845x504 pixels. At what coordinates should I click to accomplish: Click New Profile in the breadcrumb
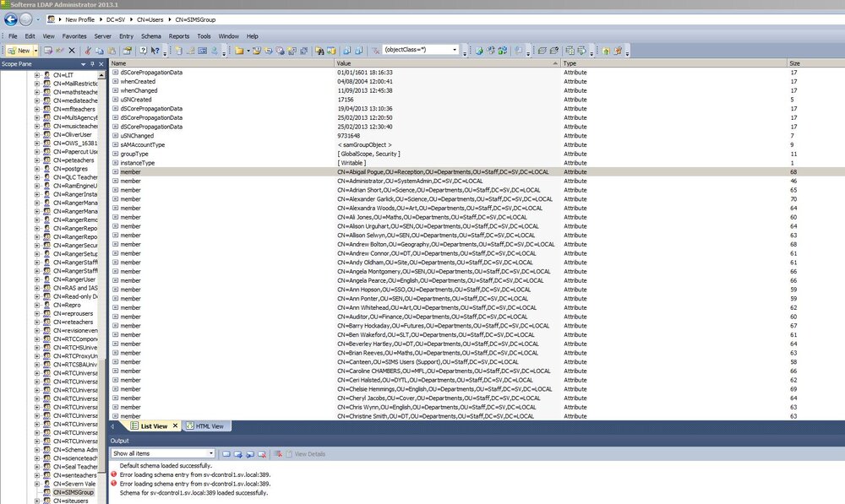[x=79, y=19]
